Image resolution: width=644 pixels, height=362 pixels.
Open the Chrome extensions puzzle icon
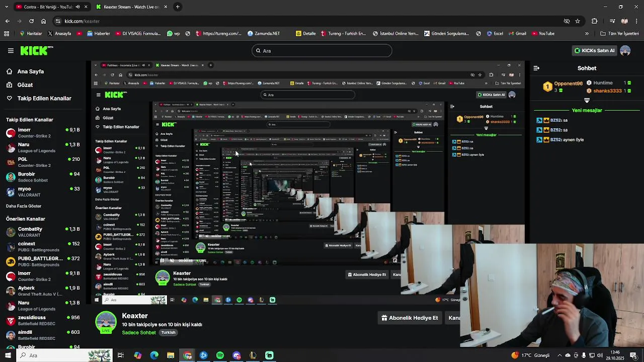click(x=595, y=21)
